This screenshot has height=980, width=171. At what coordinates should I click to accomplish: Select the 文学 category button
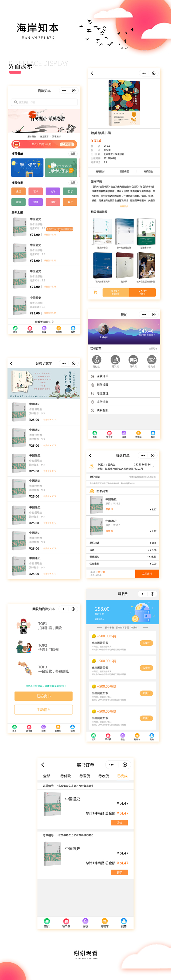pyautogui.click(x=53, y=191)
